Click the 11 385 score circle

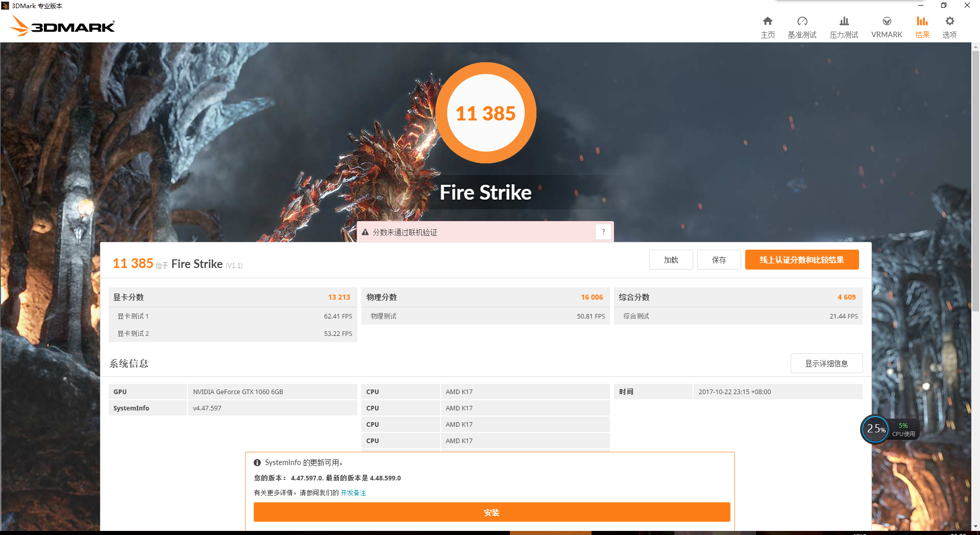486,113
